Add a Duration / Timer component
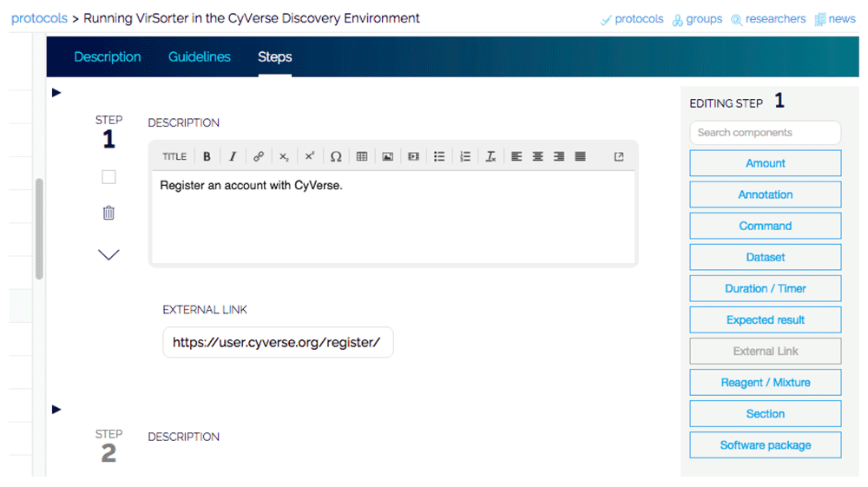Viewport: 868px width, 487px height. tap(765, 288)
